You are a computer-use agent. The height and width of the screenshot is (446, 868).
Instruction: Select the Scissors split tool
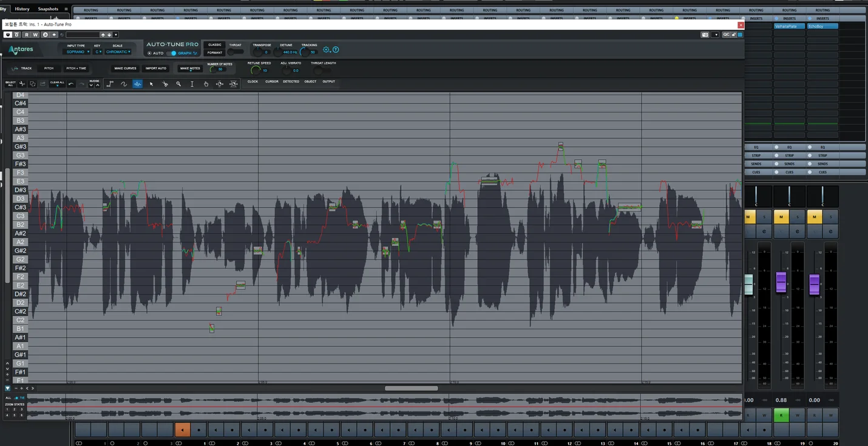point(164,84)
